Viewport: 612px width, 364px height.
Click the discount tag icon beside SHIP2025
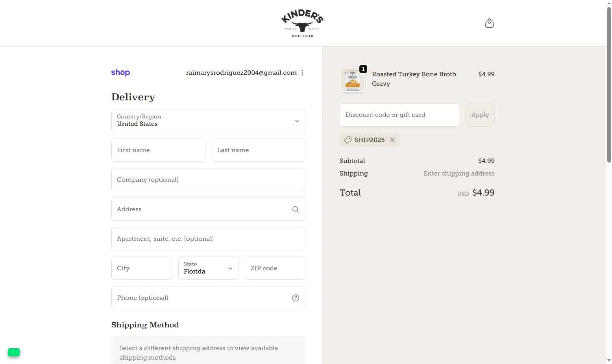click(348, 140)
